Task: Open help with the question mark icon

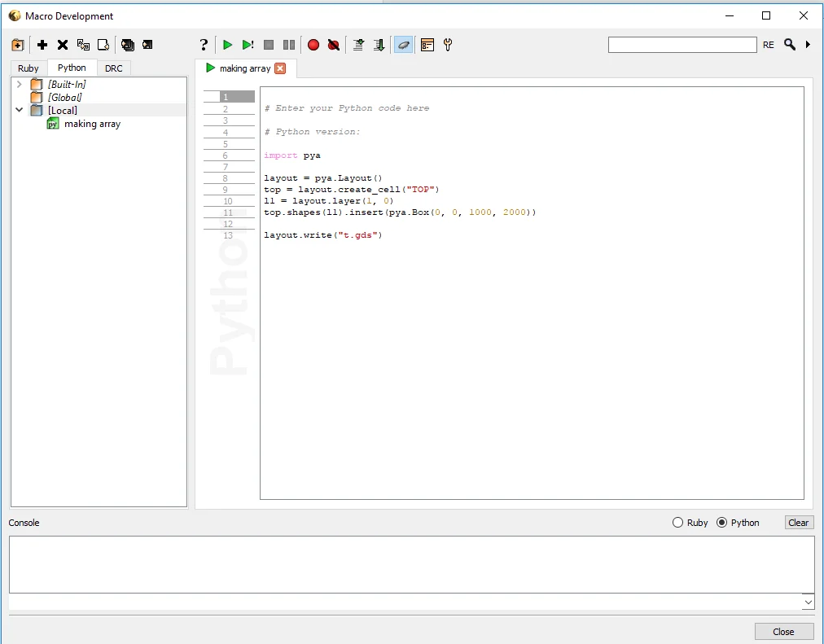Action: [204, 45]
